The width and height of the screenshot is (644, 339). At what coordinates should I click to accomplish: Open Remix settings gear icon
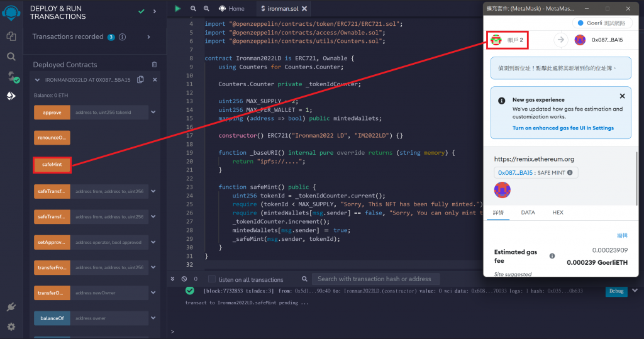(11, 326)
